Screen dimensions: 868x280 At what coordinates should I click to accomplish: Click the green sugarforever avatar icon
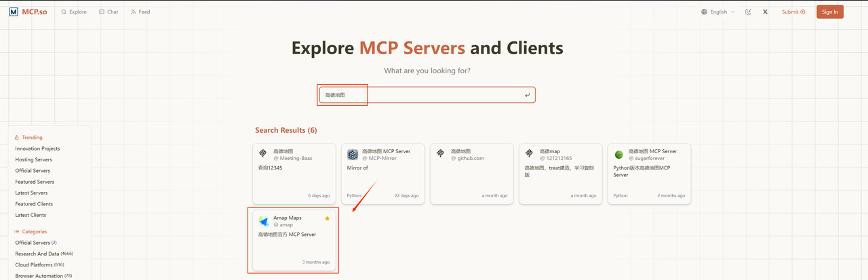click(x=618, y=155)
